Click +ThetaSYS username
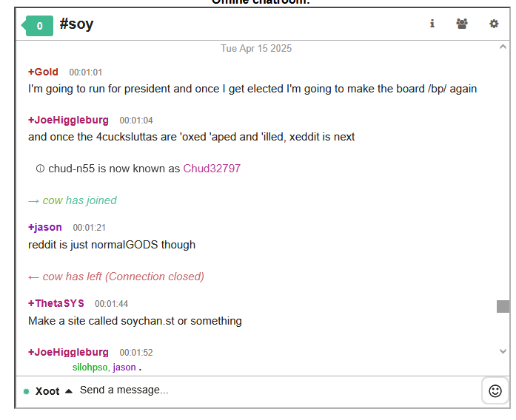This screenshot has height=420, width=516. [56, 303]
